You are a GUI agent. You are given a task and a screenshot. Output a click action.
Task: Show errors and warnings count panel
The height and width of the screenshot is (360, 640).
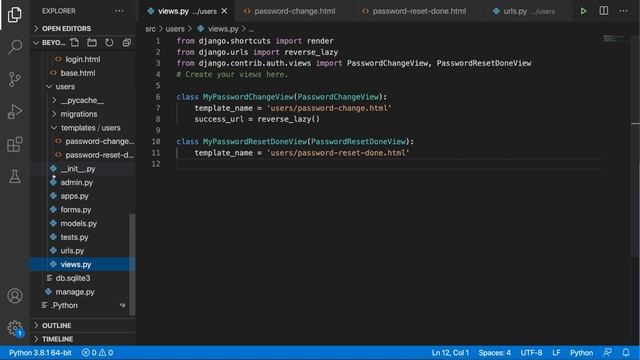[98, 353]
